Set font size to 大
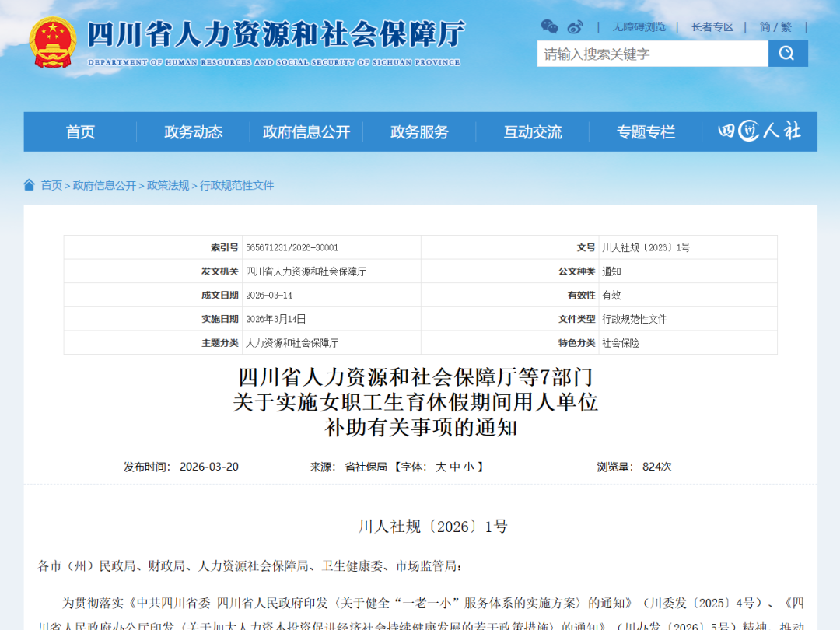 [x=441, y=467]
